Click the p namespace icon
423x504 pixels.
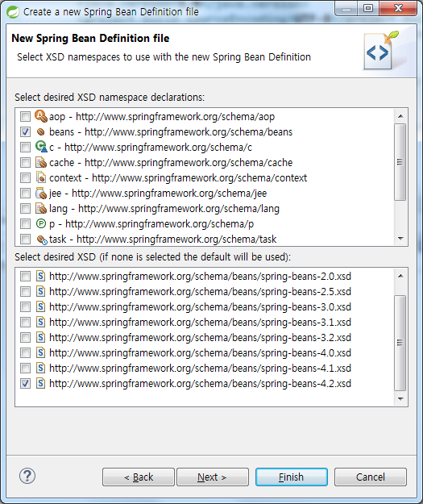click(x=41, y=223)
